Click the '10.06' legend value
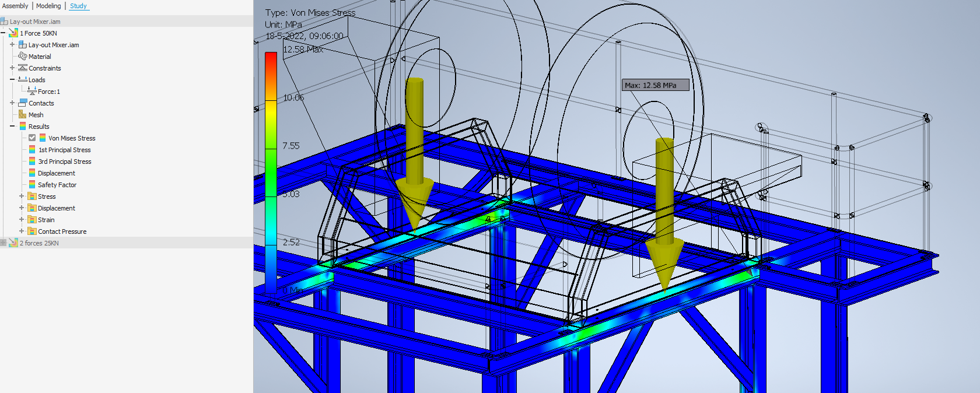980x393 pixels. 293,97
